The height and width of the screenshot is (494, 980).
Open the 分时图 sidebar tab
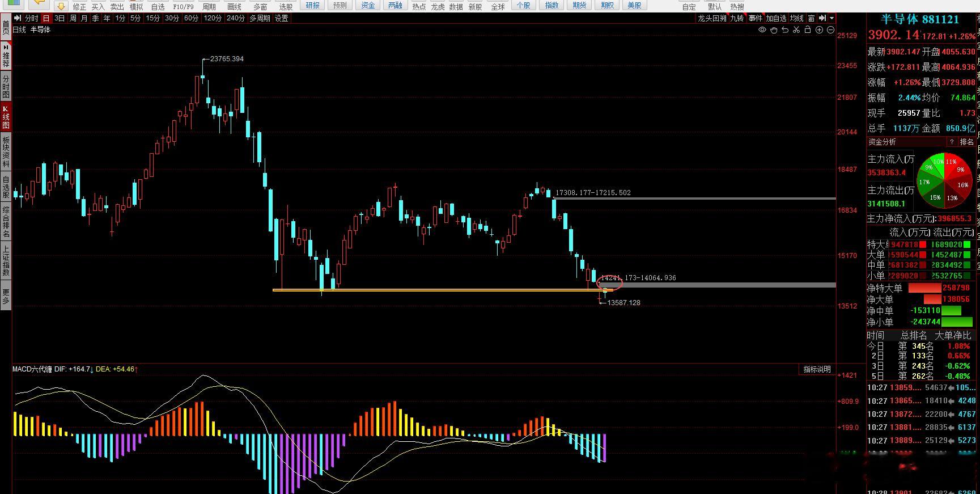coord(6,87)
